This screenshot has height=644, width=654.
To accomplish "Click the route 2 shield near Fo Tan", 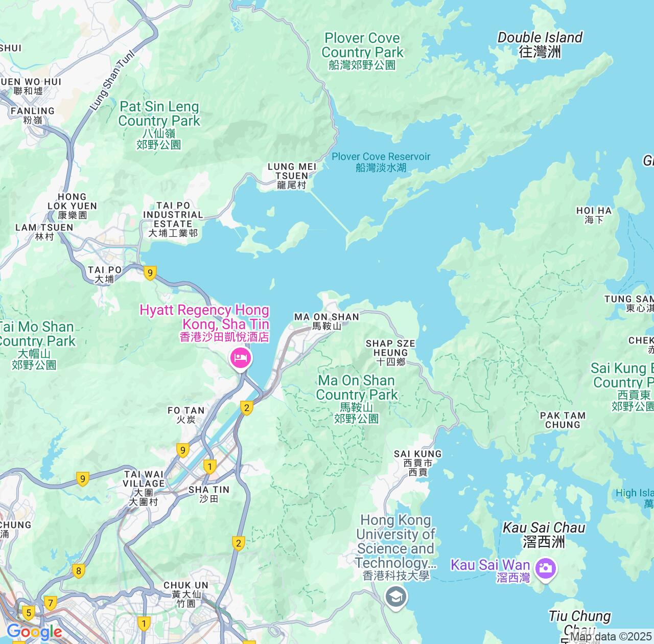I will pos(247,408).
